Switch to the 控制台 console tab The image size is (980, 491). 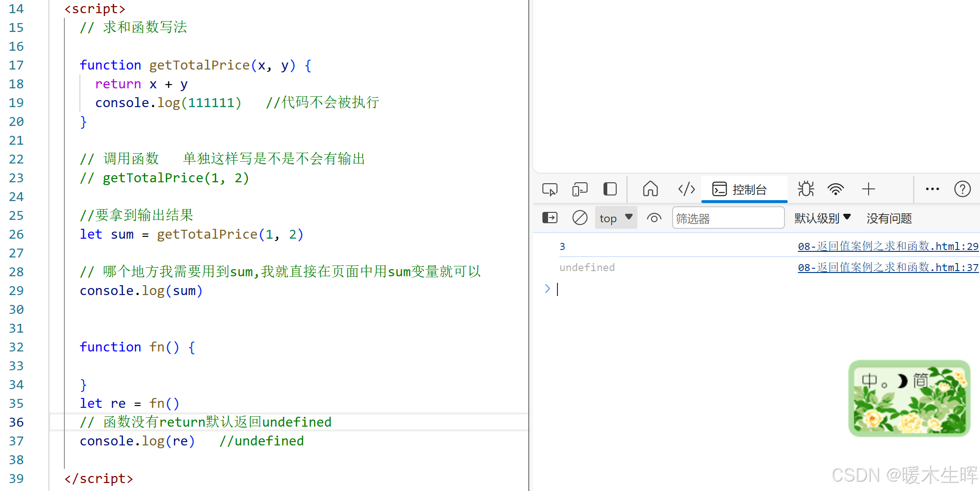tap(744, 189)
